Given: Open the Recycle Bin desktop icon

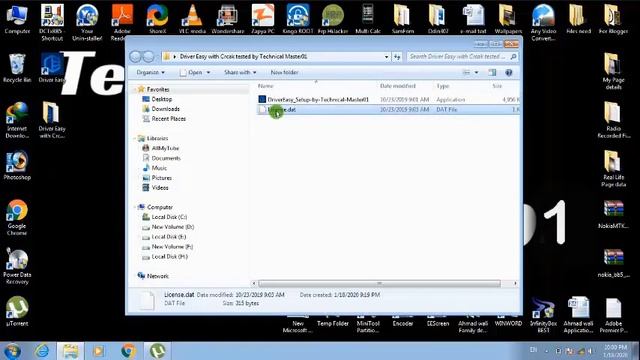Looking at the screenshot, I should click(x=17, y=67).
